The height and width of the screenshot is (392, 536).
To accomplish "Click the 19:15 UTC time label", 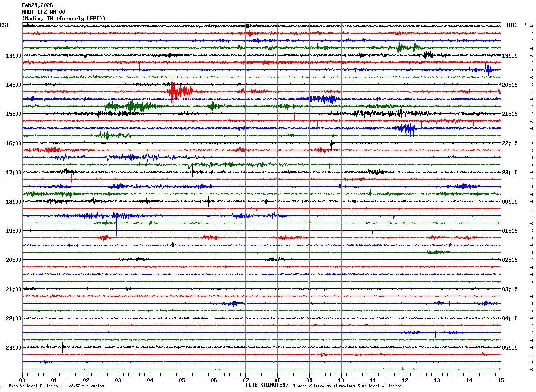I will coord(510,56).
